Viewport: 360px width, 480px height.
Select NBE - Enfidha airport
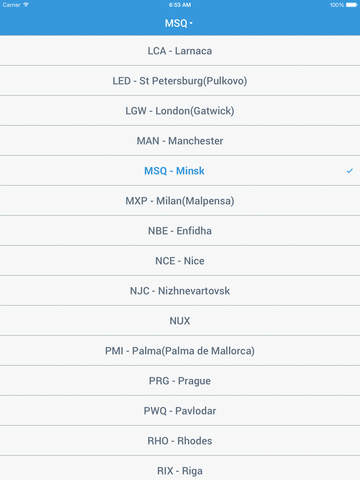coord(180,231)
